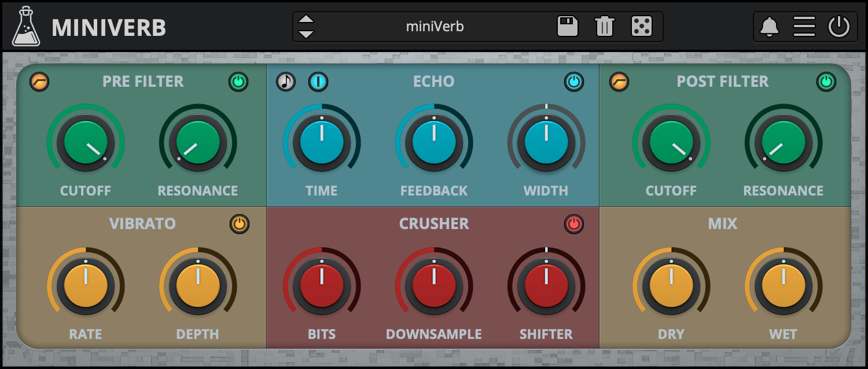Click the Vibrato Rate knob
The height and width of the screenshot is (369, 868).
point(86,286)
